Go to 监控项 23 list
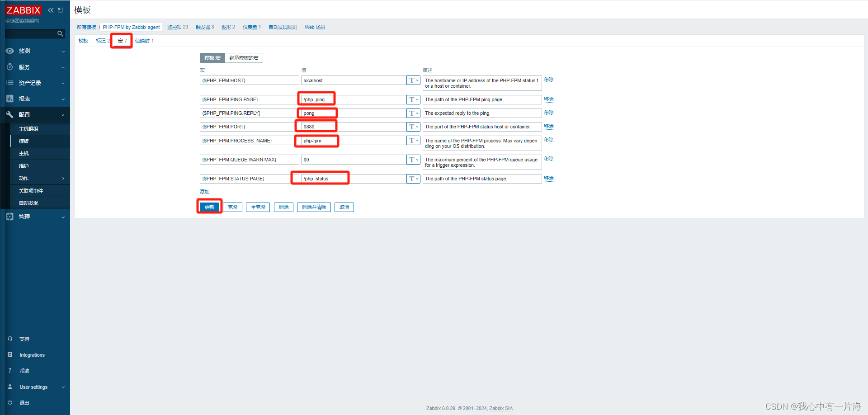 coord(178,27)
